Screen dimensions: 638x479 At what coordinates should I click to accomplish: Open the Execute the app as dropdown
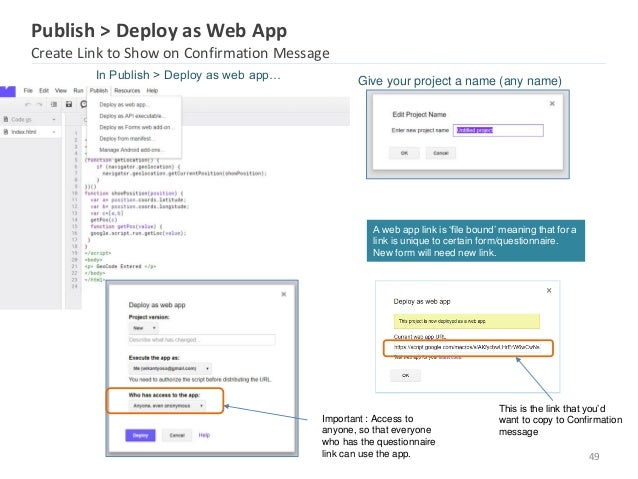(x=170, y=368)
